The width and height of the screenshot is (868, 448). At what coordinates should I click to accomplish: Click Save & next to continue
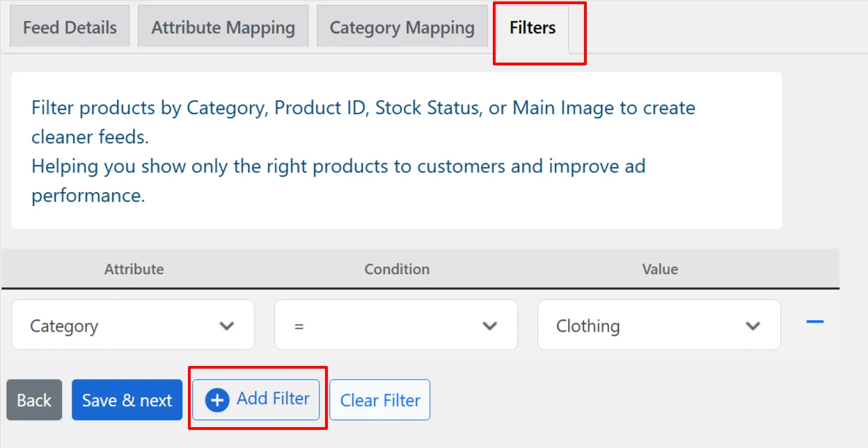point(127,399)
